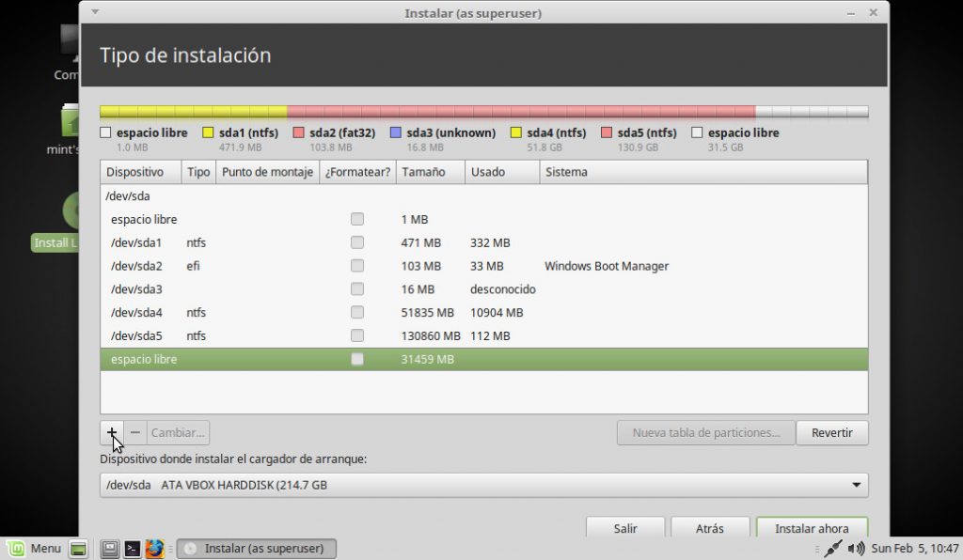Open the file manager panel launcher
Screen dimensions: 963x560
click(110, 549)
